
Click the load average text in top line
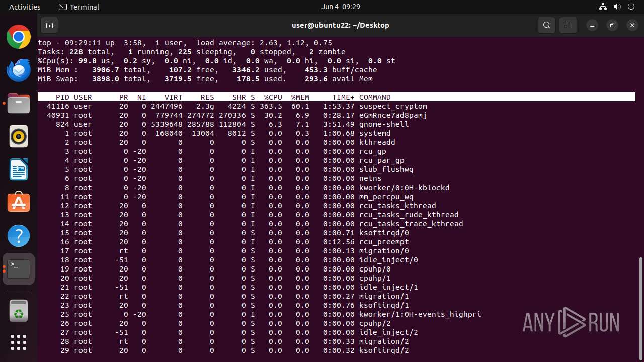coord(264,43)
